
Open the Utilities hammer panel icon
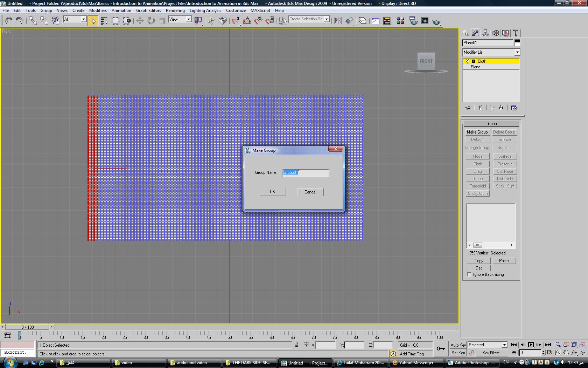(516, 33)
